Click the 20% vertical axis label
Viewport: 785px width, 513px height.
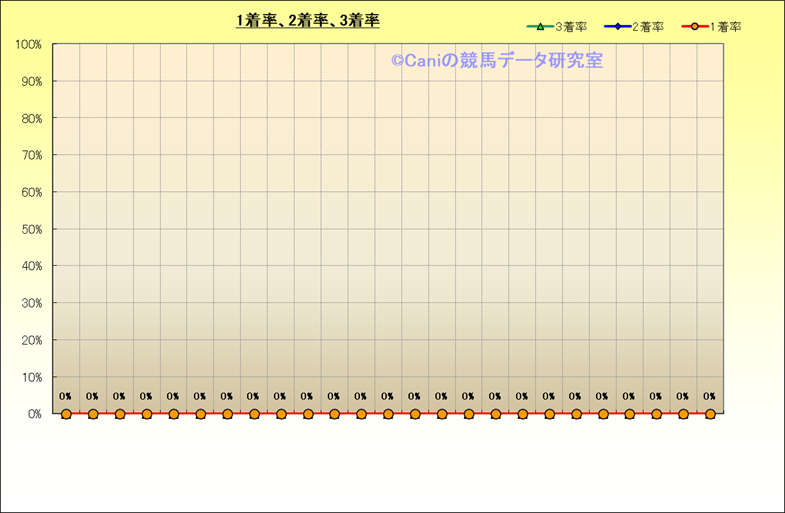pos(30,341)
